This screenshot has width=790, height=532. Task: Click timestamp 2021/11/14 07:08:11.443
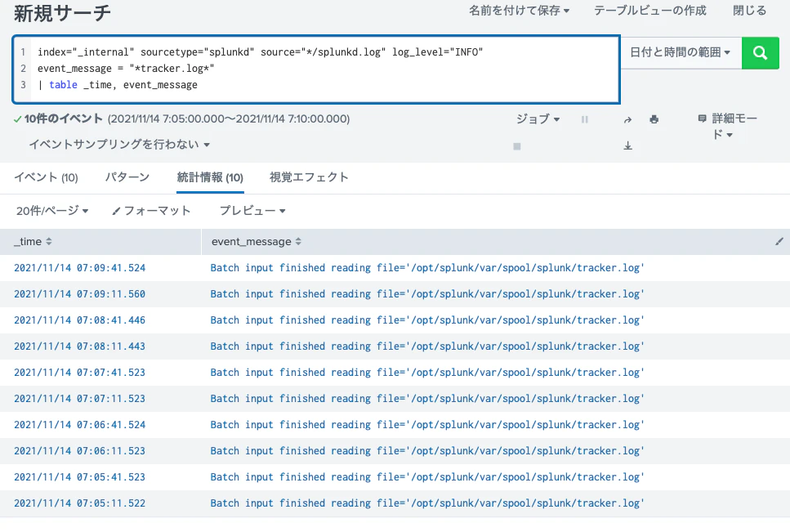click(x=79, y=346)
